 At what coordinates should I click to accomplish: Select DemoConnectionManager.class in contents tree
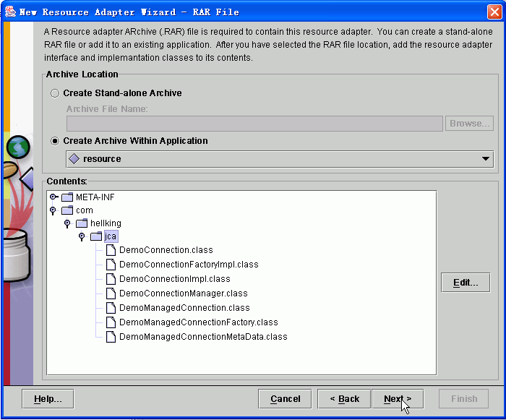184,293
